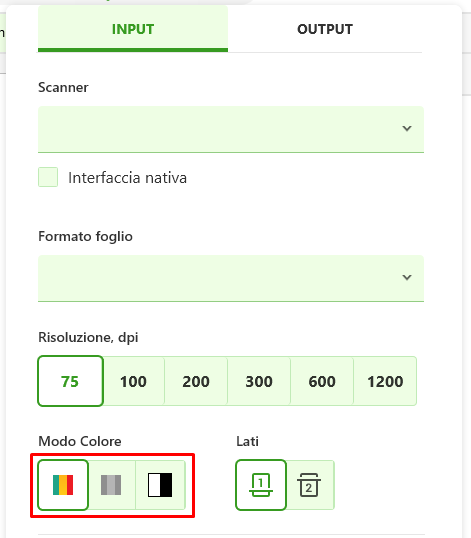Select single-sided scanning icon
Screen dimensions: 471x538
261,485
